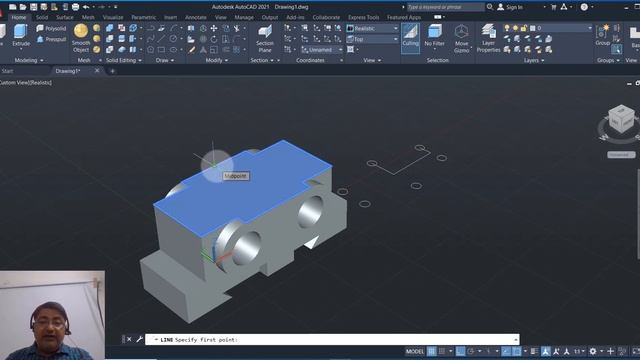
Task: Click the command line customize wrench icon
Action: [139, 339]
